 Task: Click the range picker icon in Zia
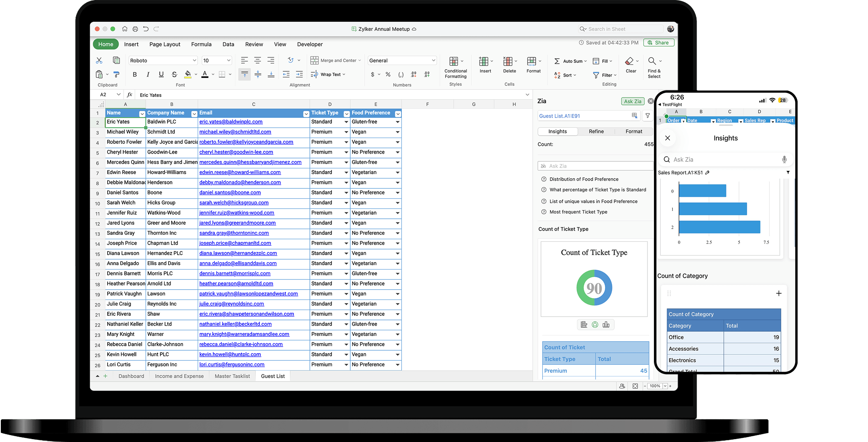pos(634,116)
